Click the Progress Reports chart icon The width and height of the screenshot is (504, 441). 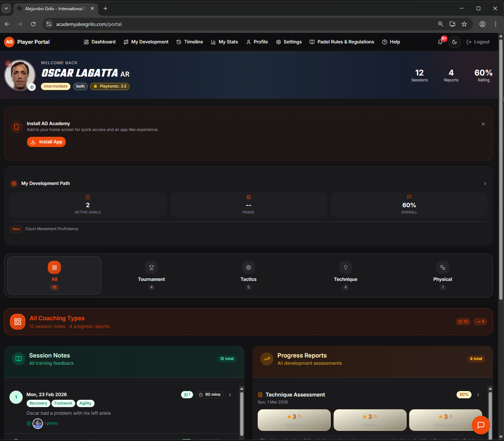tap(267, 359)
